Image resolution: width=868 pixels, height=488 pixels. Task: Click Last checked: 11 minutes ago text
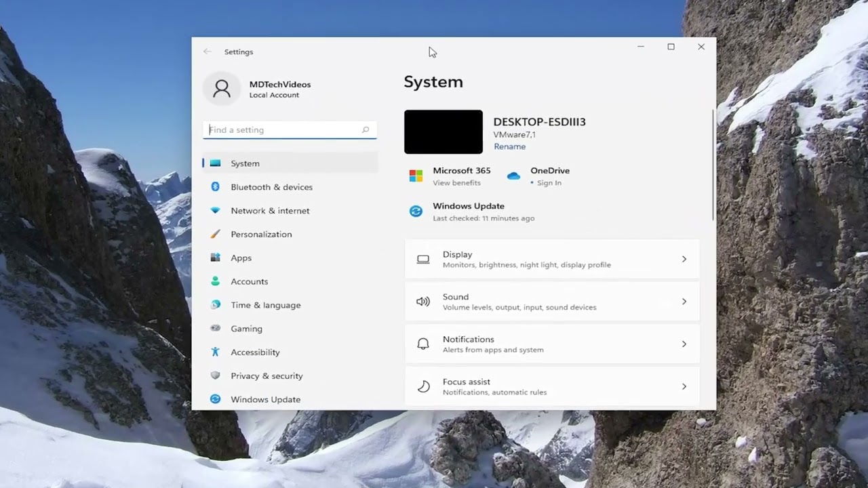click(x=484, y=218)
